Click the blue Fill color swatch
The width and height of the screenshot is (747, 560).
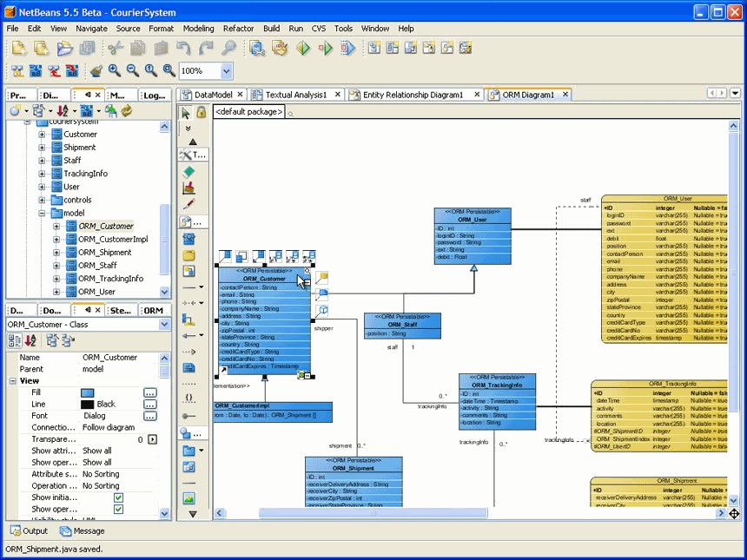87,392
